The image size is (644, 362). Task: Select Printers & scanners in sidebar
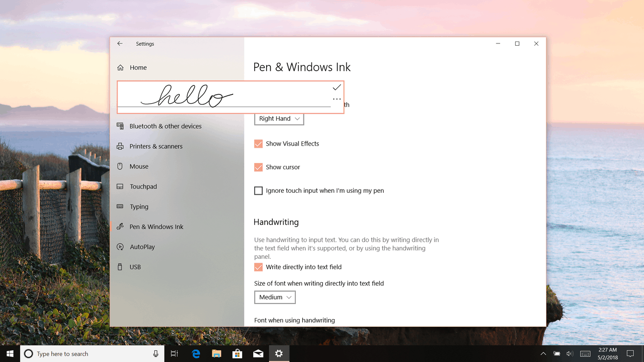click(177, 146)
